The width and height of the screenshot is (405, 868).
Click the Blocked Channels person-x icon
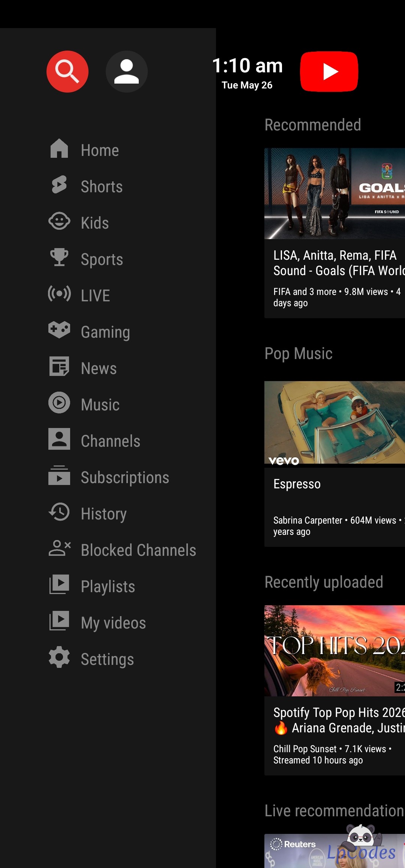coord(60,548)
